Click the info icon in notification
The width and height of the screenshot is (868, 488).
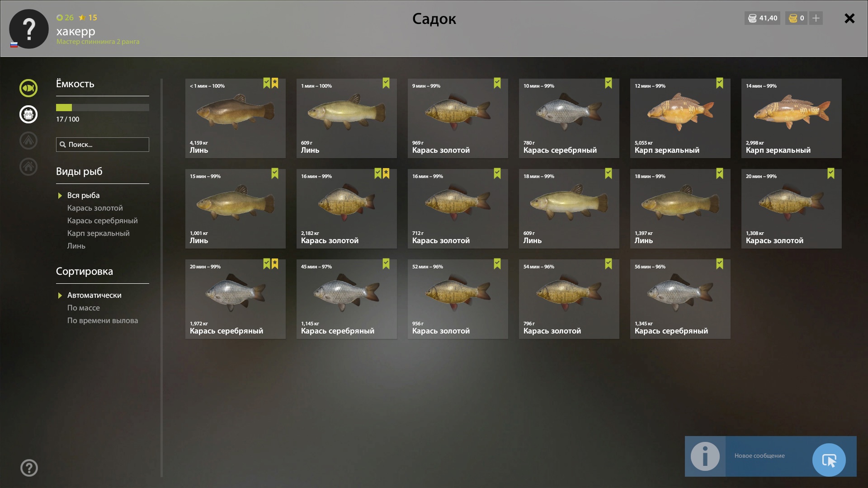pyautogui.click(x=705, y=456)
